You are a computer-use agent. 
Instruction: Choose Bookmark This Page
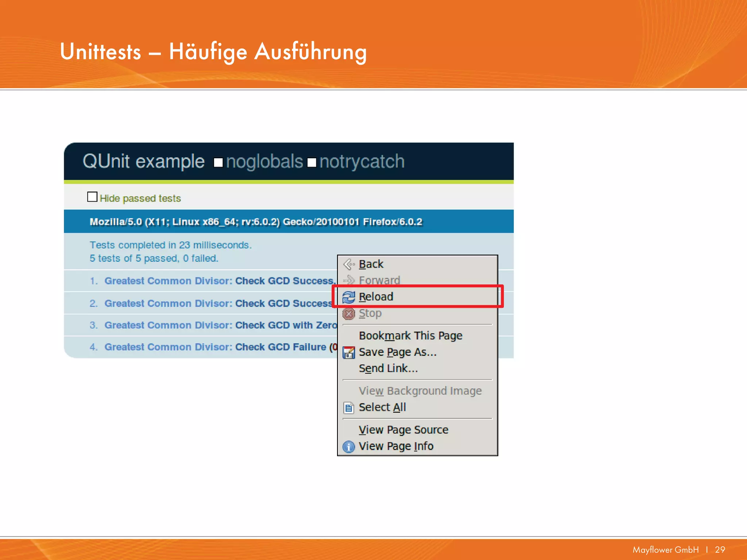click(417, 335)
